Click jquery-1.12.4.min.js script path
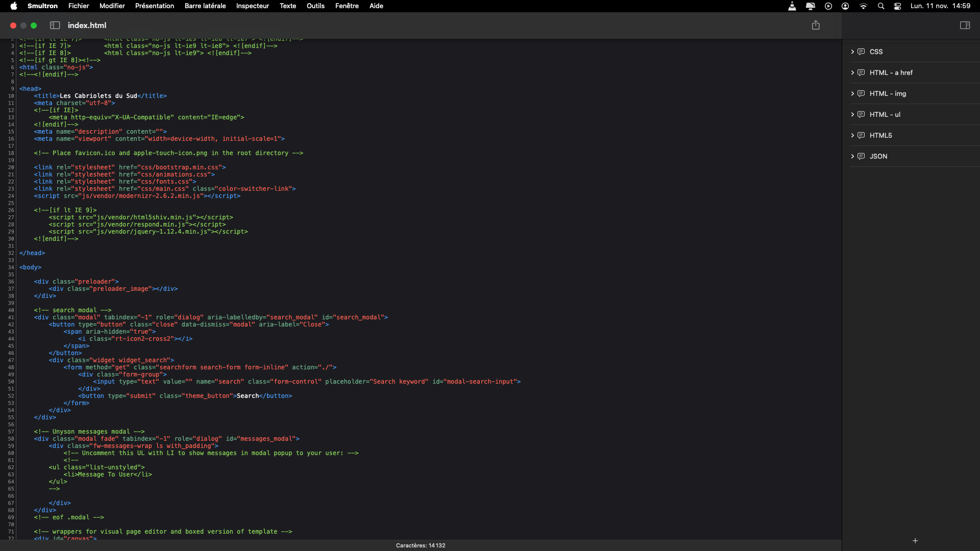Image resolution: width=980 pixels, height=551 pixels. coord(152,232)
